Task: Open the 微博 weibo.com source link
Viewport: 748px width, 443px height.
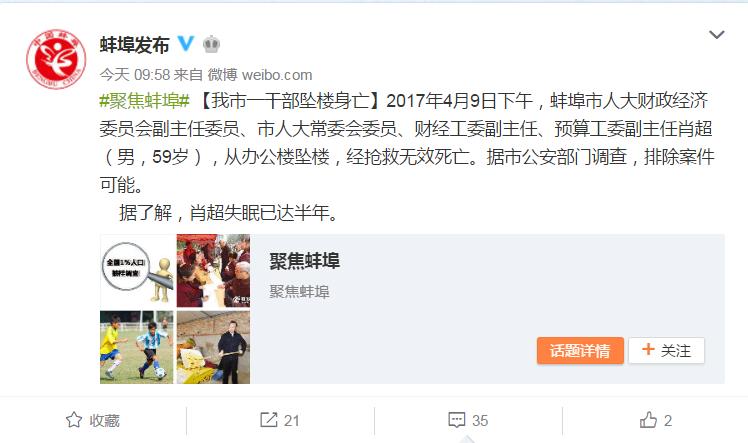Action: click(260, 75)
